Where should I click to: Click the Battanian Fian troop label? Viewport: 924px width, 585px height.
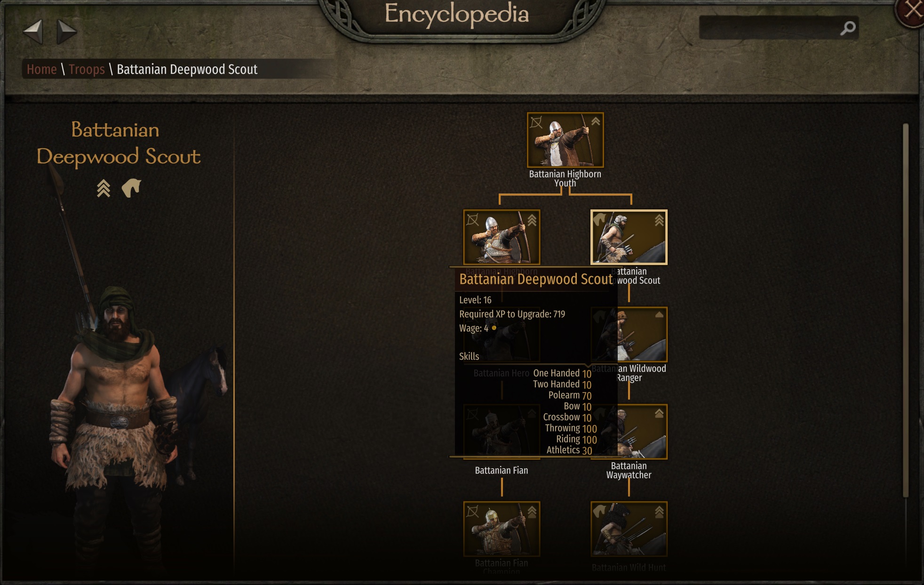[x=502, y=470]
